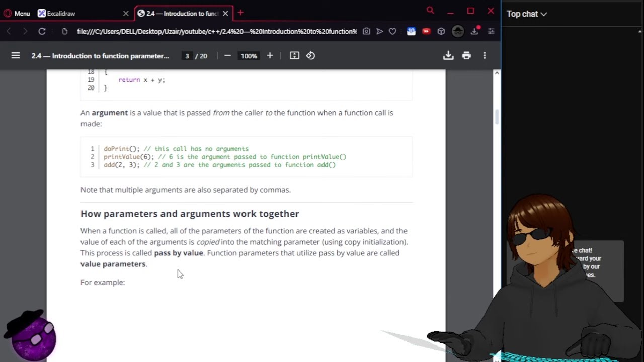This screenshot has height=362, width=644.
Task: Switch to the Excalidraw tab
Action: pos(83,14)
